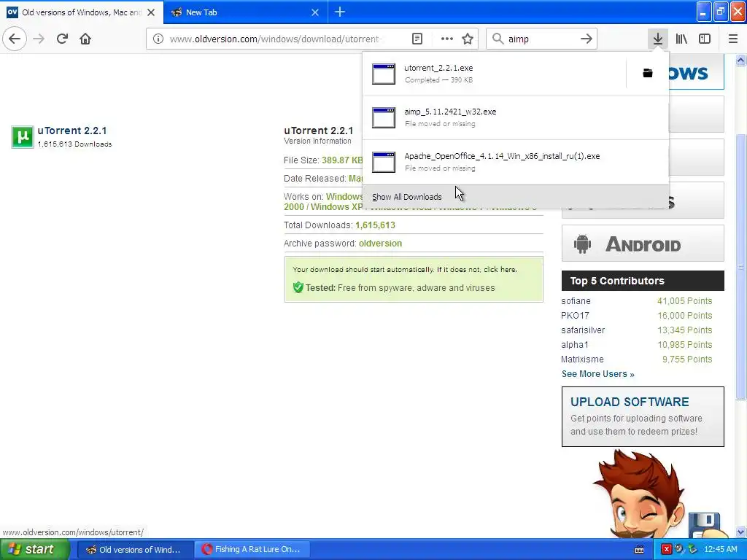Image resolution: width=747 pixels, height=560 pixels.
Task: Click the vertical scrollbar thumb
Action: (x=740, y=267)
